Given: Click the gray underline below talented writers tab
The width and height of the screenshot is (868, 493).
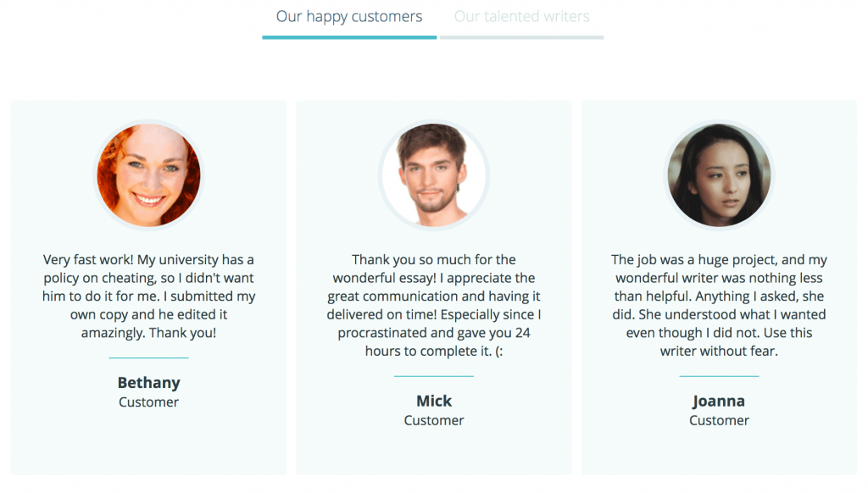Looking at the screenshot, I should point(521,37).
